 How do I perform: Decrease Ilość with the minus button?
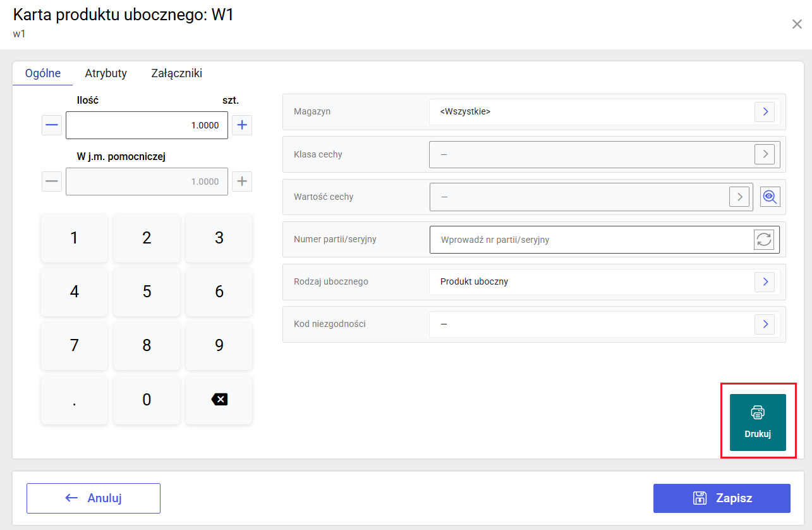(x=52, y=125)
